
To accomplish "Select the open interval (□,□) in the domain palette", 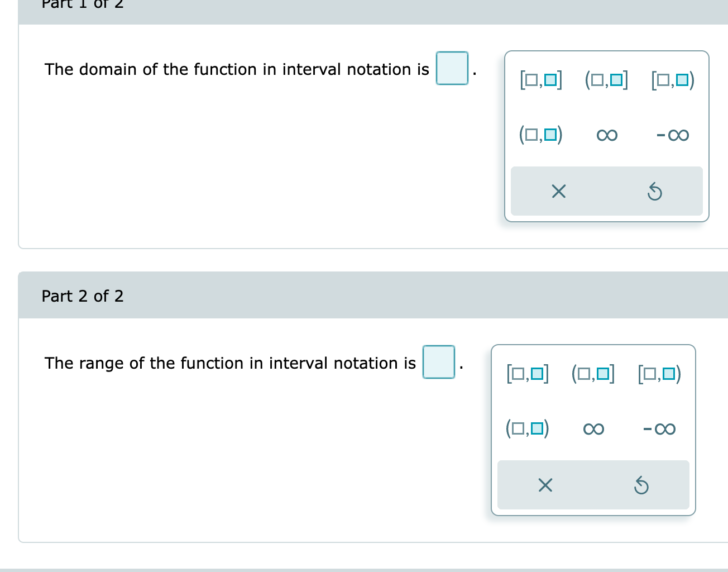I will click(541, 134).
